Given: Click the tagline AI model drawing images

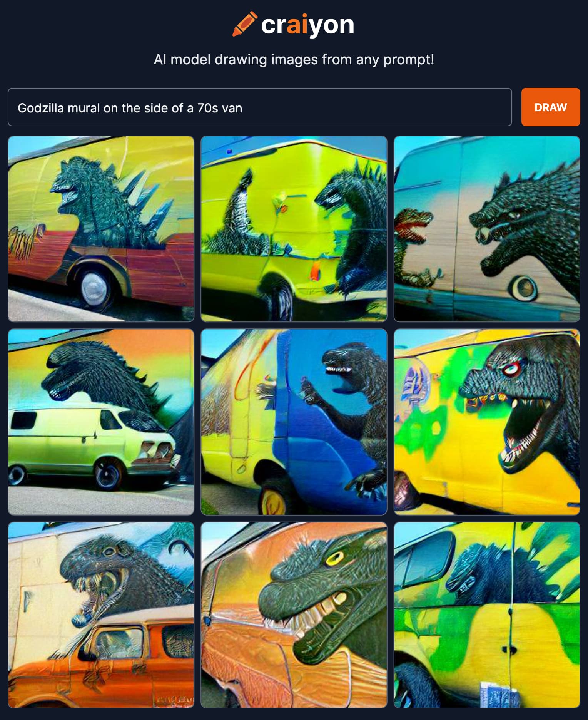Looking at the screenshot, I should click(x=294, y=60).
